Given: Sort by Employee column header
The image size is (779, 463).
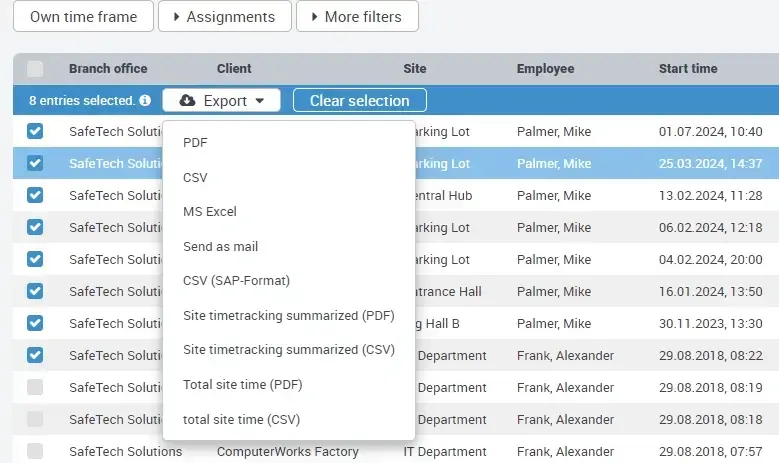Looking at the screenshot, I should click(x=545, y=69).
